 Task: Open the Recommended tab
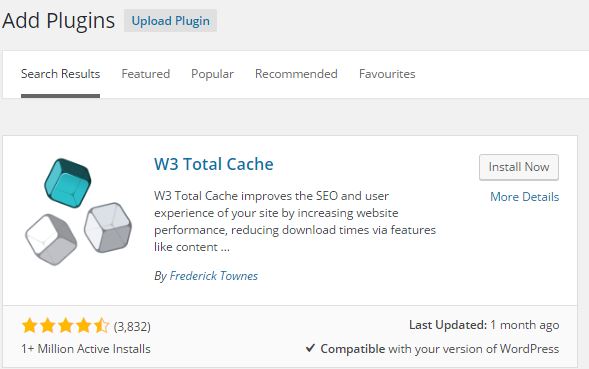[296, 74]
